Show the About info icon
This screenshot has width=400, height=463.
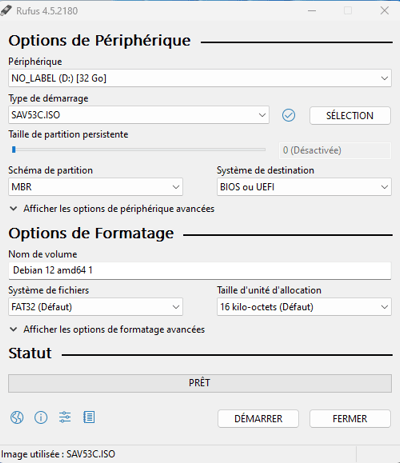(41, 417)
